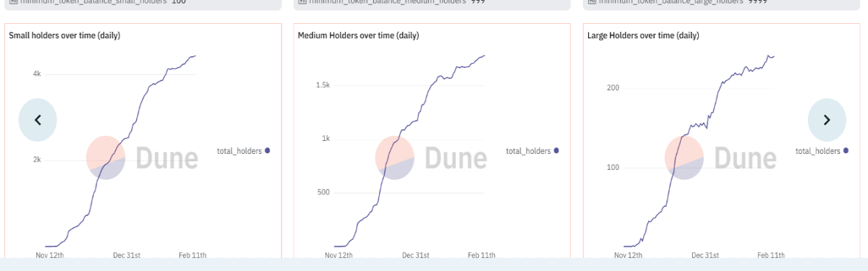Click the parameter icon beside minimum_token_balance_small_holders

click(x=13, y=2)
